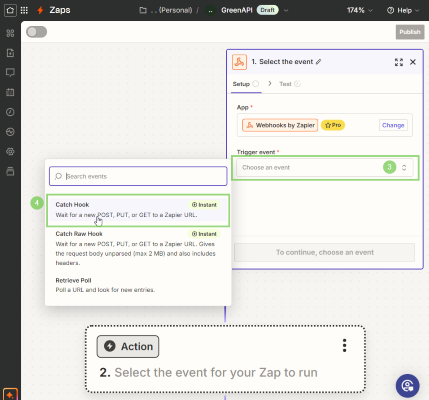Expand the Help menu
Screen dimensions: 429x400
[403, 10]
